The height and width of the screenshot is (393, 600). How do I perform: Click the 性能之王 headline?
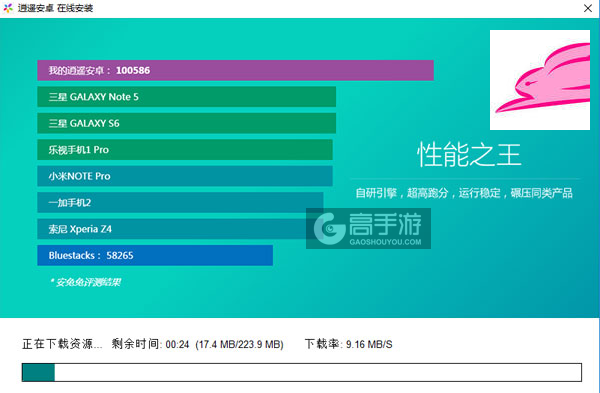coord(469,155)
